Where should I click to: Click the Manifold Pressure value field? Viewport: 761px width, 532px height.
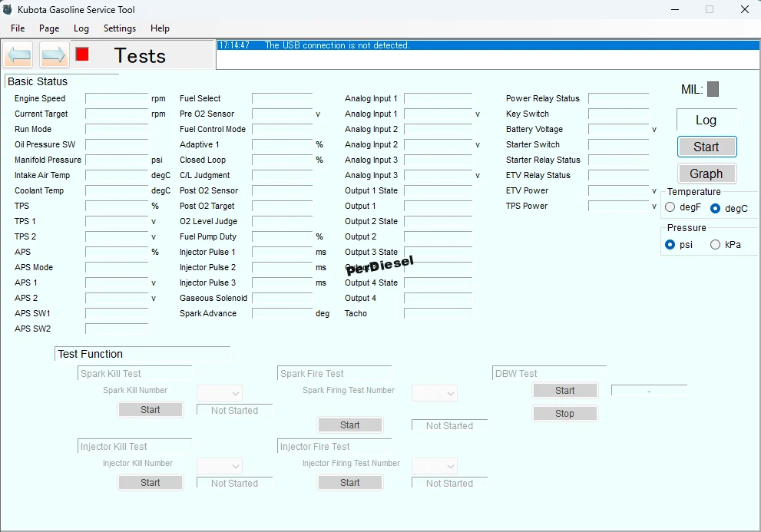click(x=117, y=160)
